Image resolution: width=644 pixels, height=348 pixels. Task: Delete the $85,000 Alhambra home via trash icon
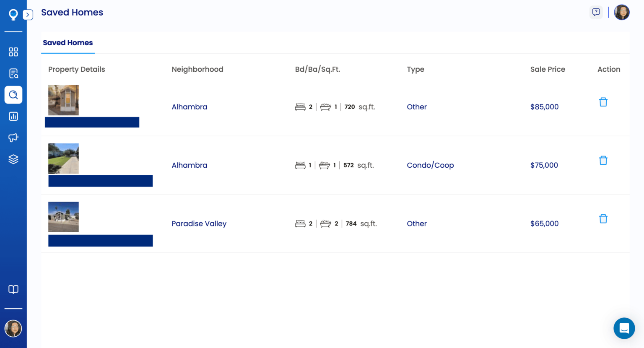point(603,101)
